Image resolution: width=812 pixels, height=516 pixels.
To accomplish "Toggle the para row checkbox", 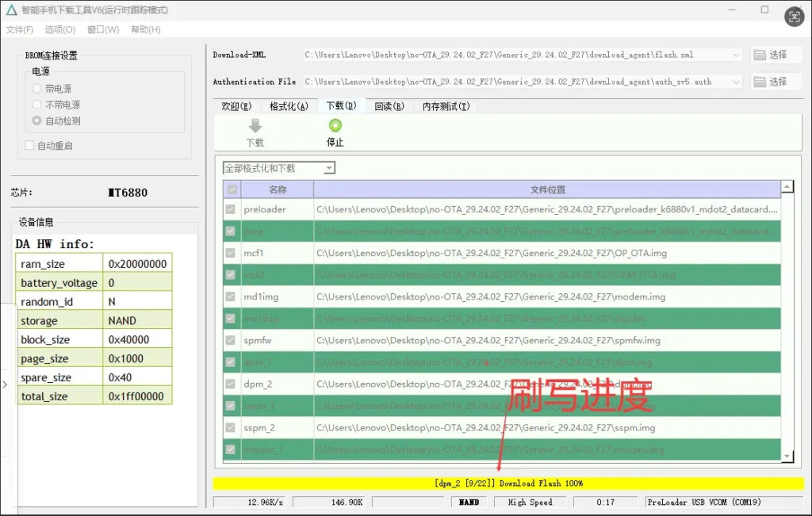I will 231,231.
